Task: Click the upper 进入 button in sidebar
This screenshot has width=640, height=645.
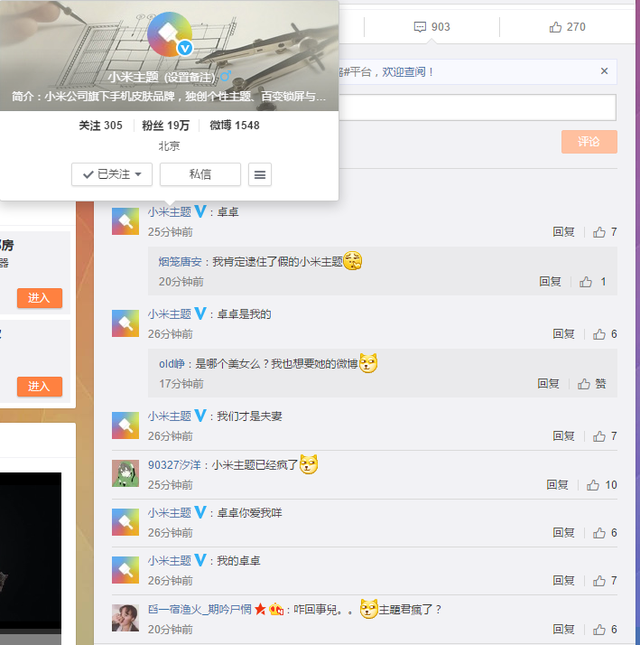Action: pos(39,298)
